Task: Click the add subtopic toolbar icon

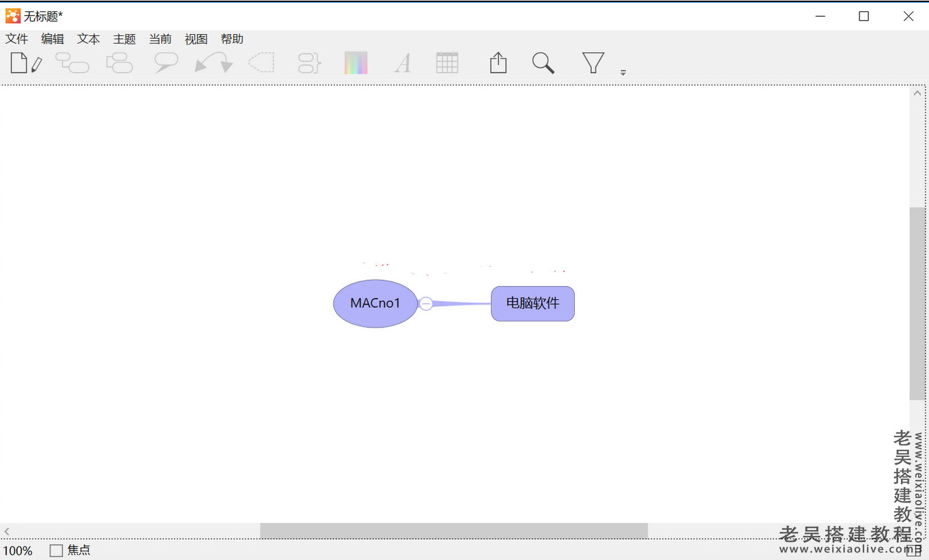Action: 72,63
